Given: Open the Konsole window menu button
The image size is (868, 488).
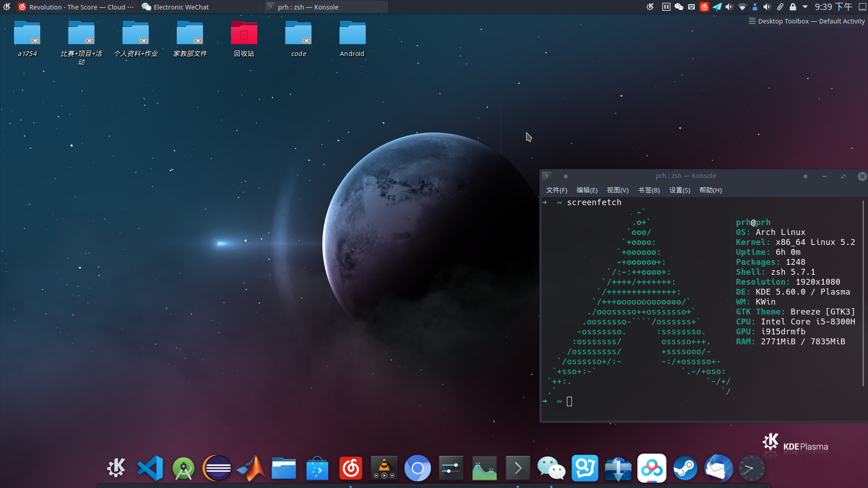Looking at the screenshot, I should 547,176.
